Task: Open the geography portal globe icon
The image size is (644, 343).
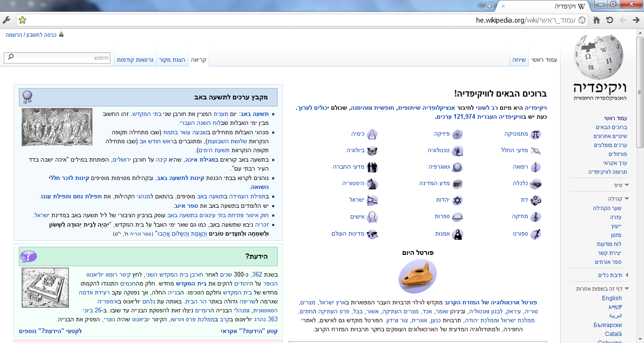Action: tap(457, 167)
